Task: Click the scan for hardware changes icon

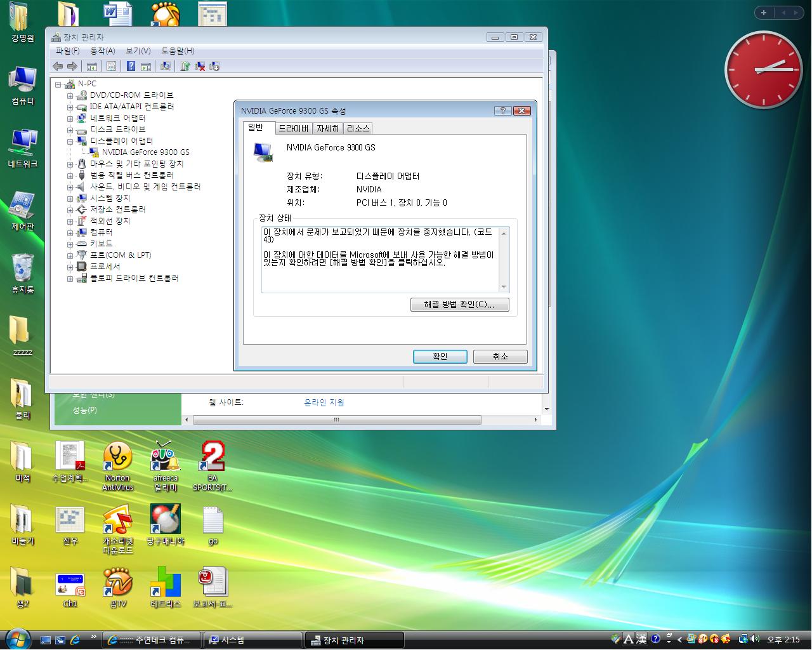Action: (166, 66)
